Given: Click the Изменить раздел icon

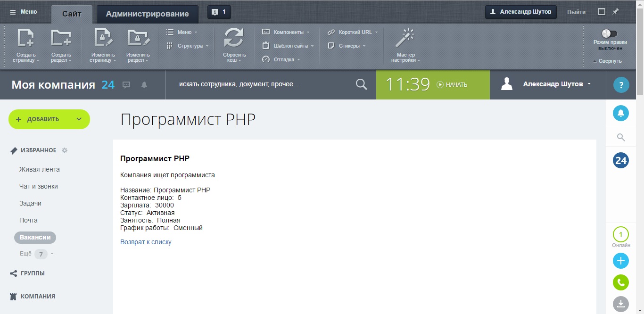Looking at the screenshot, I should point(138,38).
